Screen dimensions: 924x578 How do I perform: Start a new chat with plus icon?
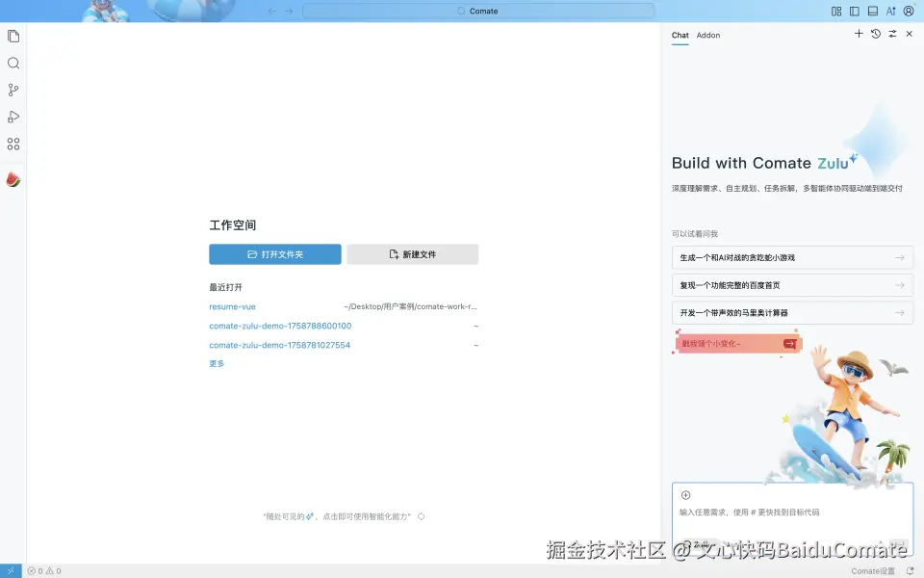point(859,34)
